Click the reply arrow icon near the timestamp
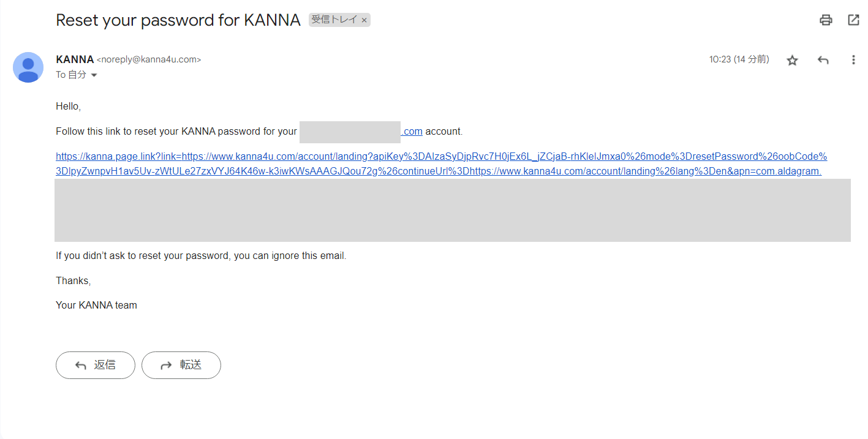868x439 pixels. pos(823,59)
